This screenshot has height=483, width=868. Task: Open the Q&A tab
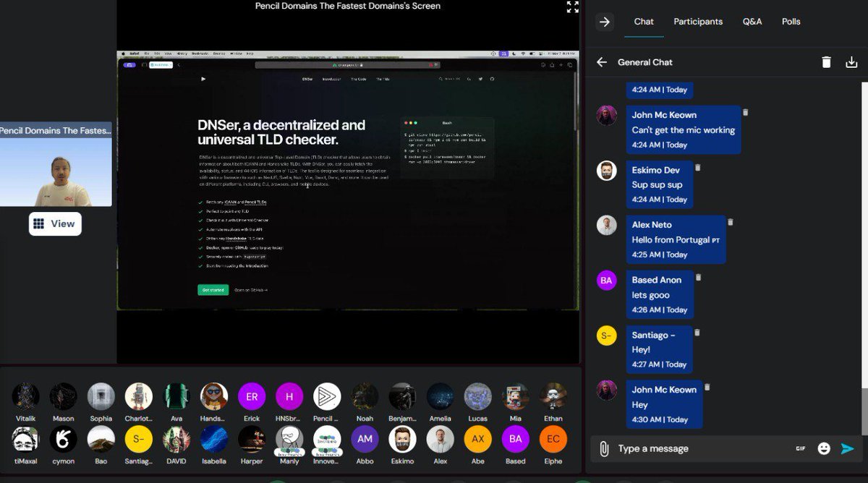point(752,22)
